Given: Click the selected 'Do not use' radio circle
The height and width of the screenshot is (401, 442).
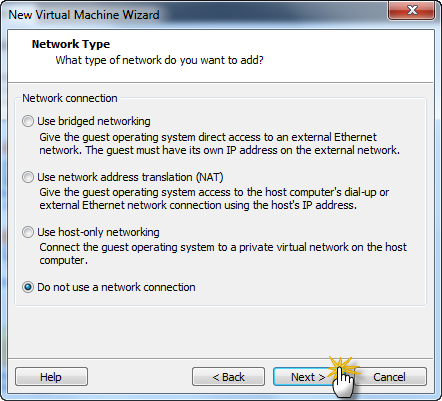Looking at the screenshot, I should pyautogui.click(x=28, y=287).
